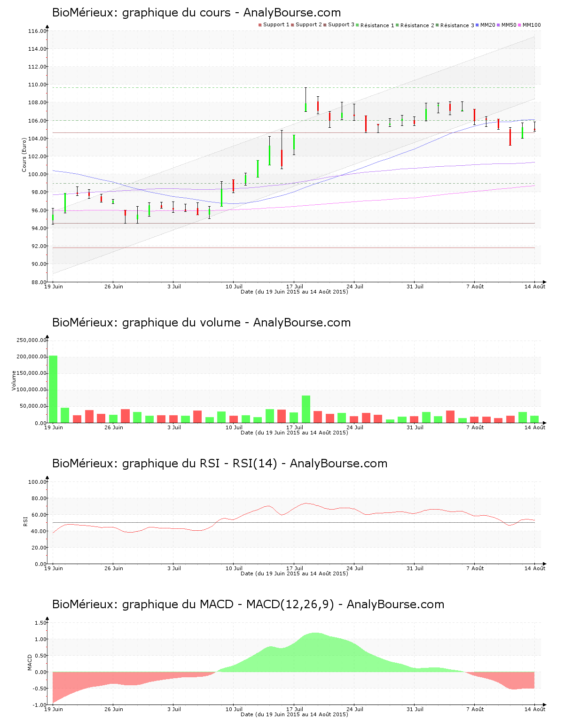Click the '250,000.00' volume axis label
The image size is (564, 728).
pyautogui.click(x=31, y=341)
